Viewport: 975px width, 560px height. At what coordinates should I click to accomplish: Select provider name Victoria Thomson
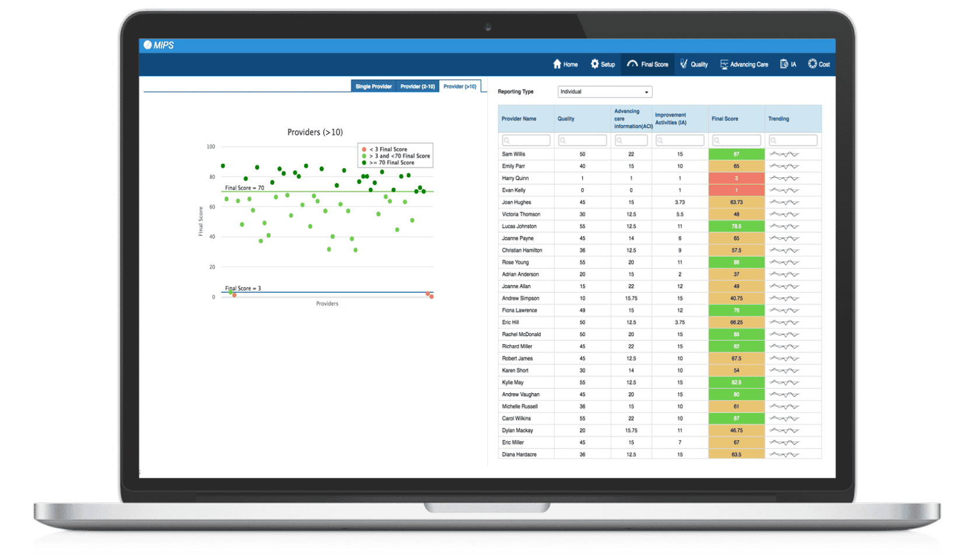point(521,214)
